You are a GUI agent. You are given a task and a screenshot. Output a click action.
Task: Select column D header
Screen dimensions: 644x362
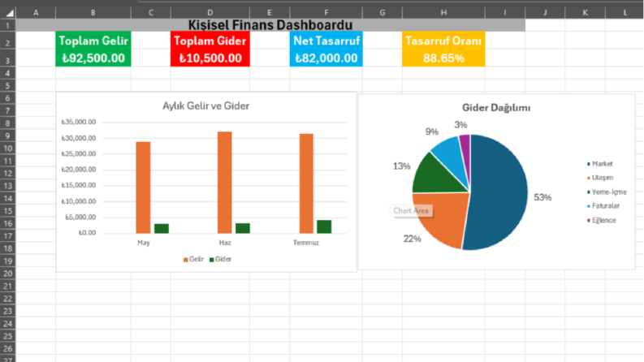click(210, 13)
